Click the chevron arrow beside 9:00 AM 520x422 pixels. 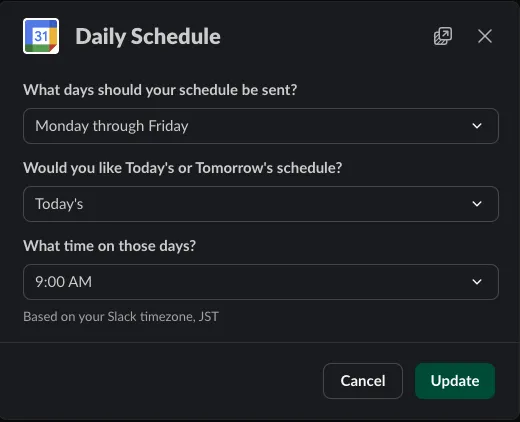[477, 282]
